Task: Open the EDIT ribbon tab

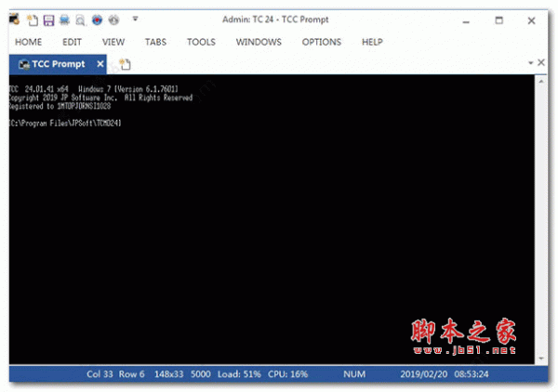Action: pos(72,42)
